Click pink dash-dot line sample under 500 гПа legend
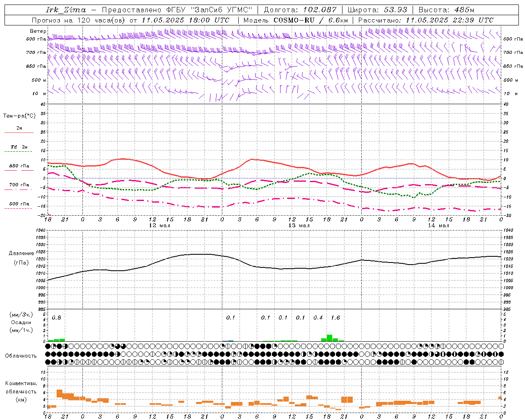The width and height of the screenshot is (525, 420). click(x=18, y=209)
